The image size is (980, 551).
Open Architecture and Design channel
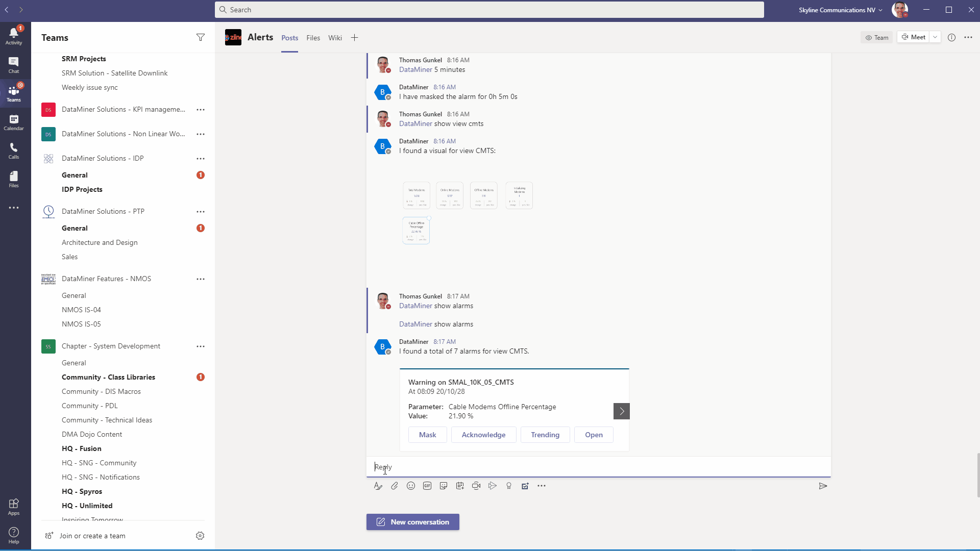100,242
